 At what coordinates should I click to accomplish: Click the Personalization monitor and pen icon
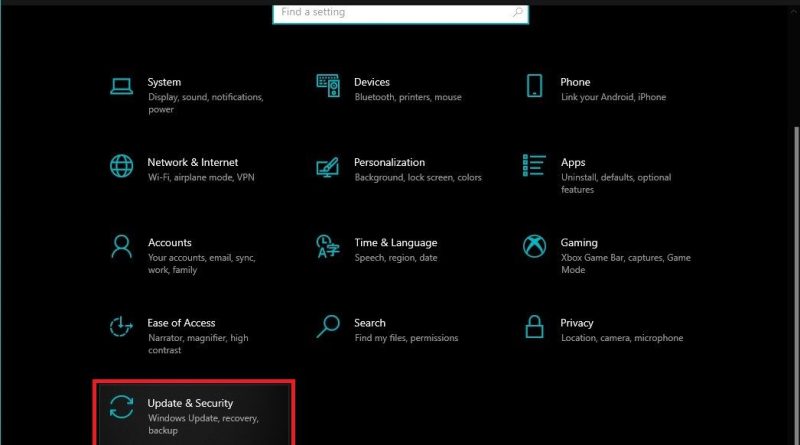pyautogui.click(x=328, y=167)
